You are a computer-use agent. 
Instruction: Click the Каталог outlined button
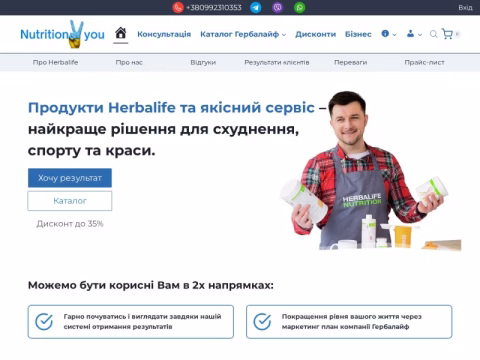click(x=70, y=201)
